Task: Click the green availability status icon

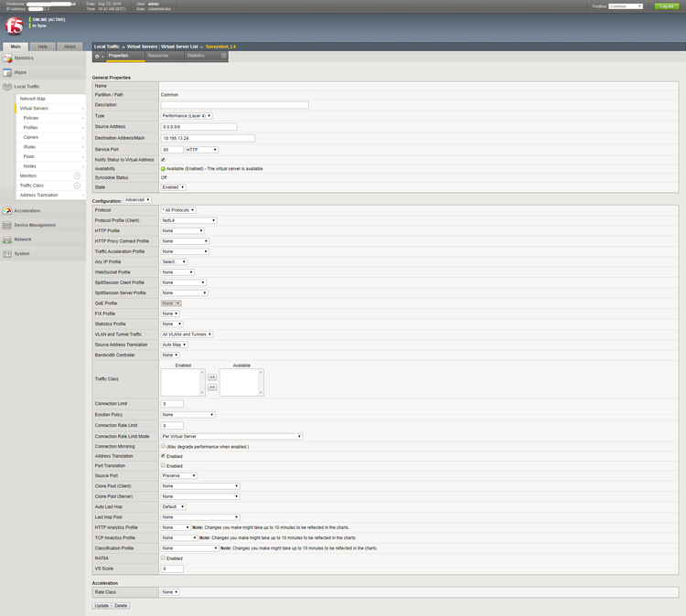Action: pos(163,169)
